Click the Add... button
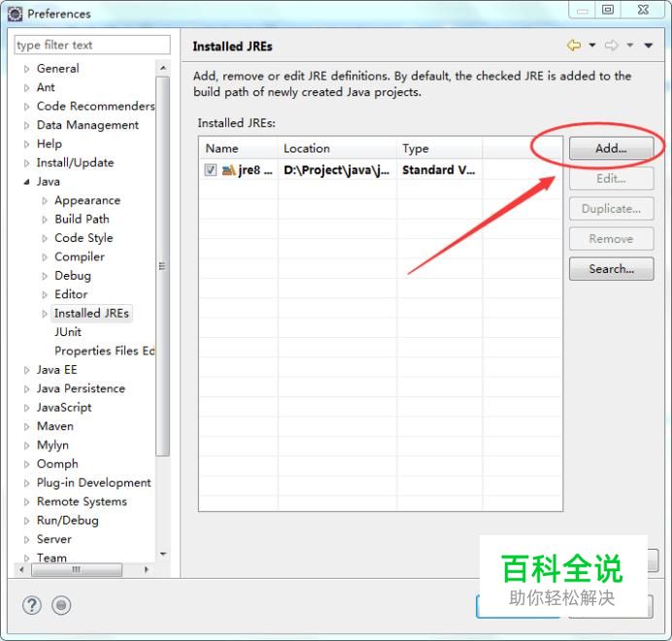 [611, 149]
